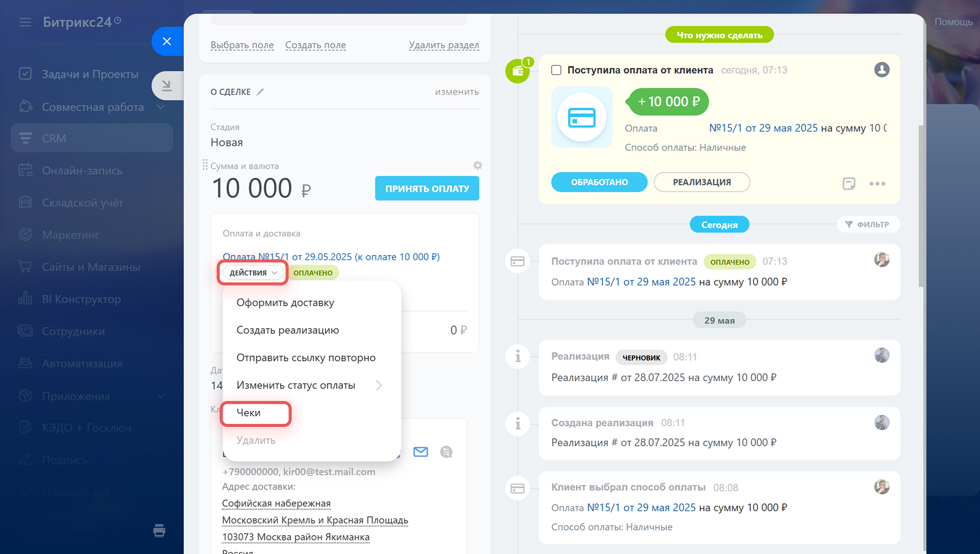
Task: Open ДЕЙСТВИЯ dropdown
Action: pyautogui.click(x=253, y=272)
